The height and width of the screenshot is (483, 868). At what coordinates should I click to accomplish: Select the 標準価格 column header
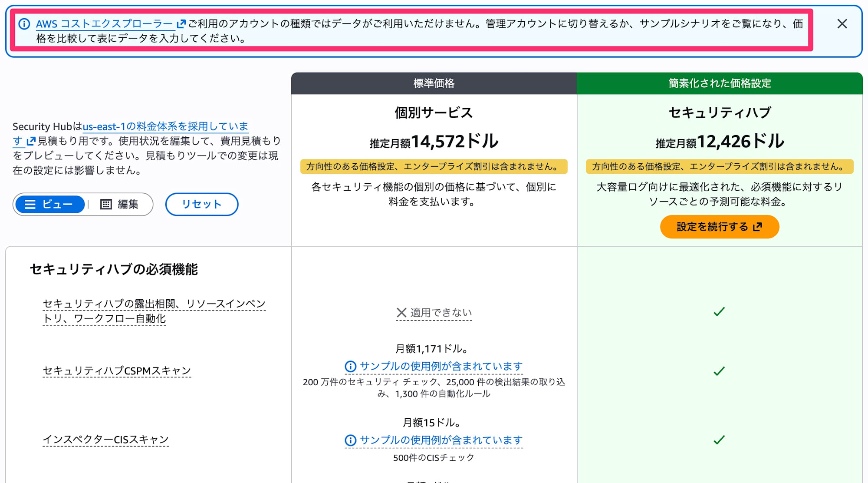[434, 83]
